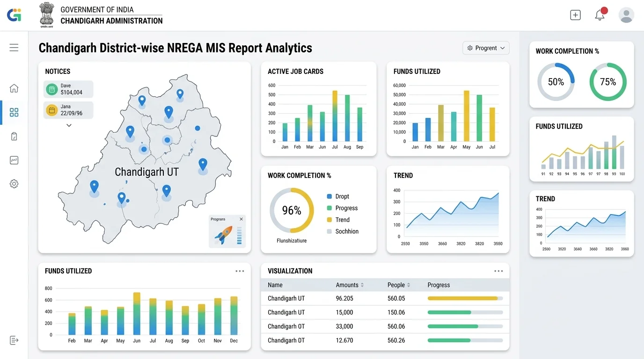Open the notifications bell
The width and height of the screenshot is (644, 359).
pos(600,15)
